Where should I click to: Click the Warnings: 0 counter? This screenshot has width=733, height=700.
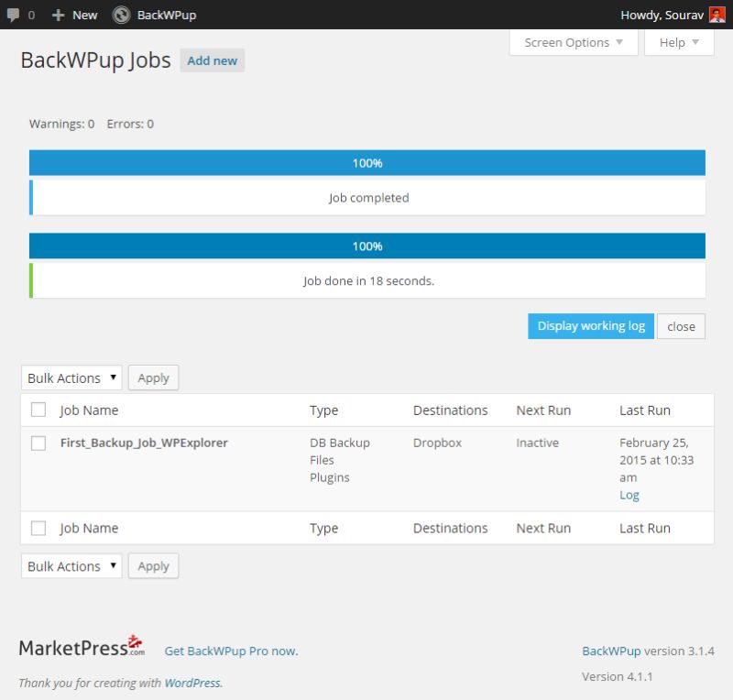(x=61, y=124)
